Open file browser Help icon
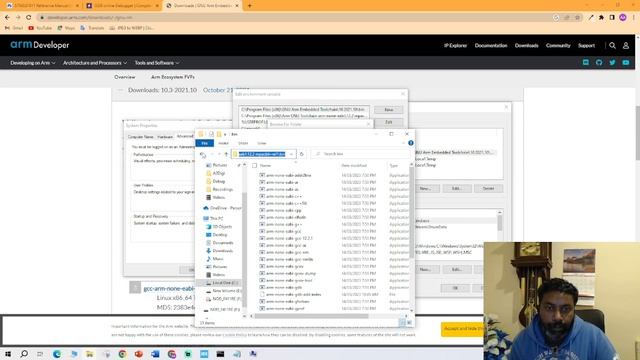The width and height of the screenshot is (640, 360). (x=411, y=143)
